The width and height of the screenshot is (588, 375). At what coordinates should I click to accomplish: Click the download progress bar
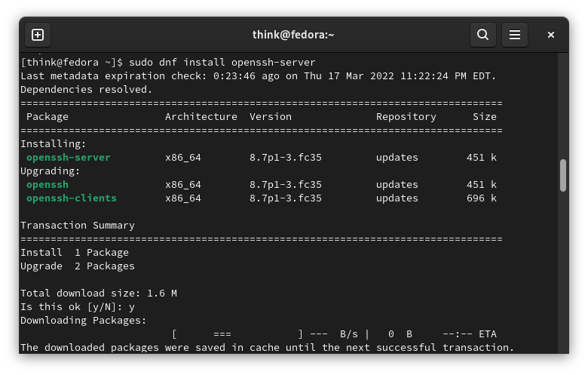(237, 334)
